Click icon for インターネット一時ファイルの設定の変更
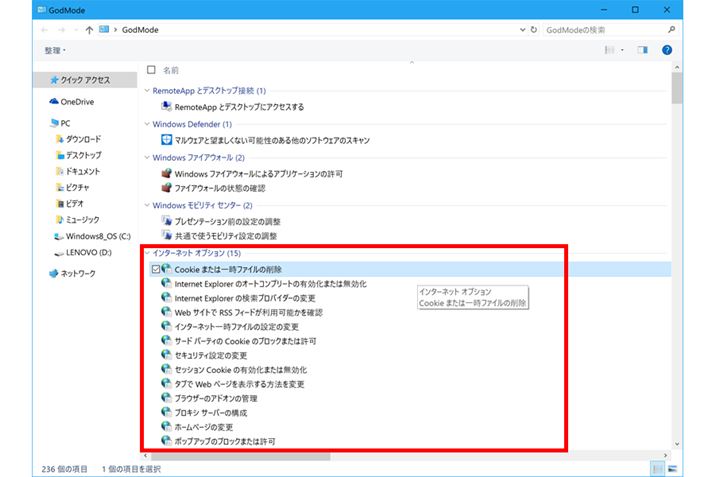The height and width of the screenshot is (477, 715). click(166, 326)
